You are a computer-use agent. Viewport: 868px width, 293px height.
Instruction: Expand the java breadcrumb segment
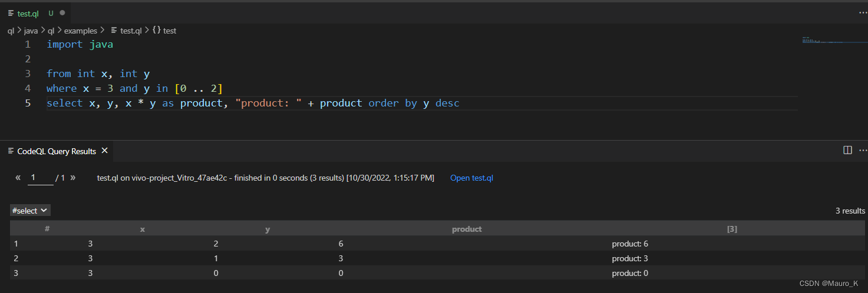pyautogui.click(x=31, y=31)
